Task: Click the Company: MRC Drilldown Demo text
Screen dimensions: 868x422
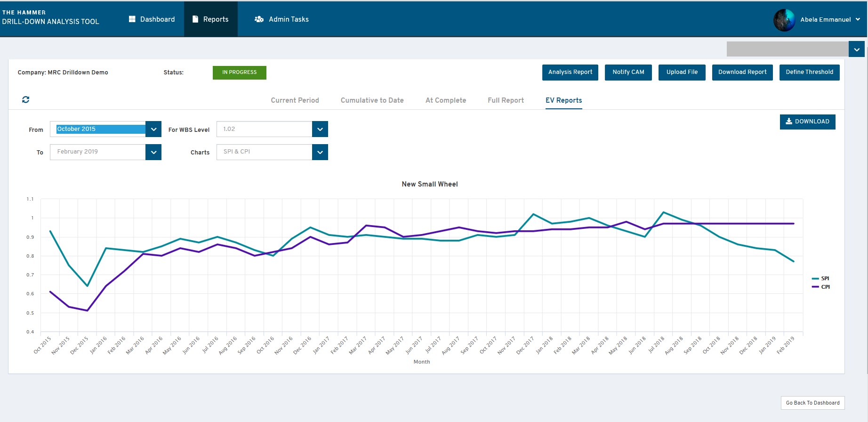Action: tap(63, 73)
